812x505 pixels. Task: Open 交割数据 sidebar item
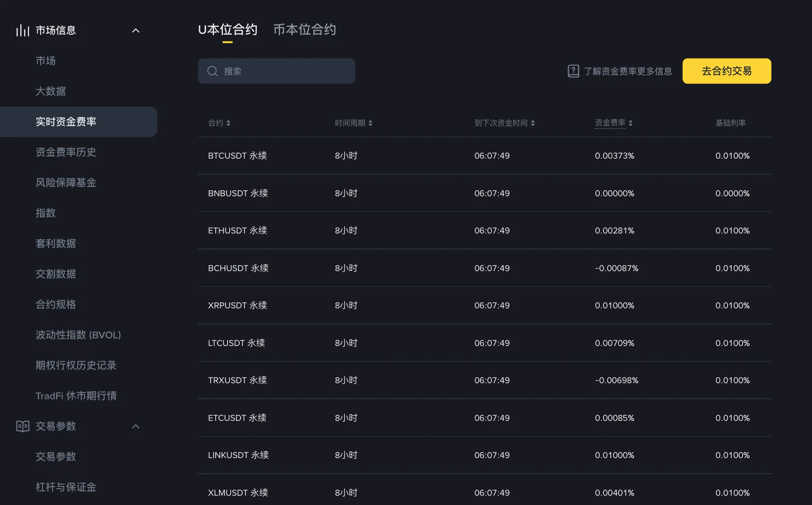[56, 274]
